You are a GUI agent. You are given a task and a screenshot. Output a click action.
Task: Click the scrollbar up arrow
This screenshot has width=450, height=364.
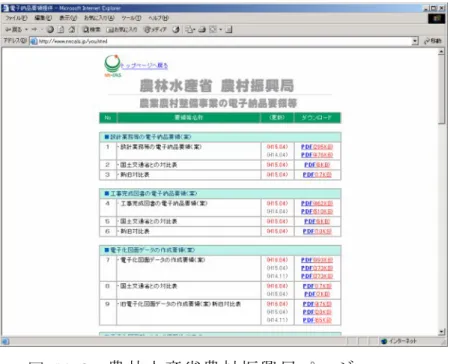(441, 52)
